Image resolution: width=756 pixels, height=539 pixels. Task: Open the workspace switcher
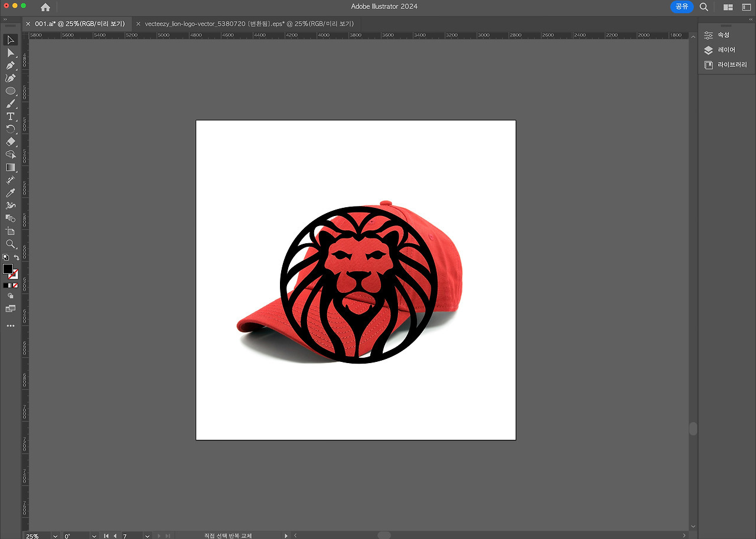tap(746, 7)
